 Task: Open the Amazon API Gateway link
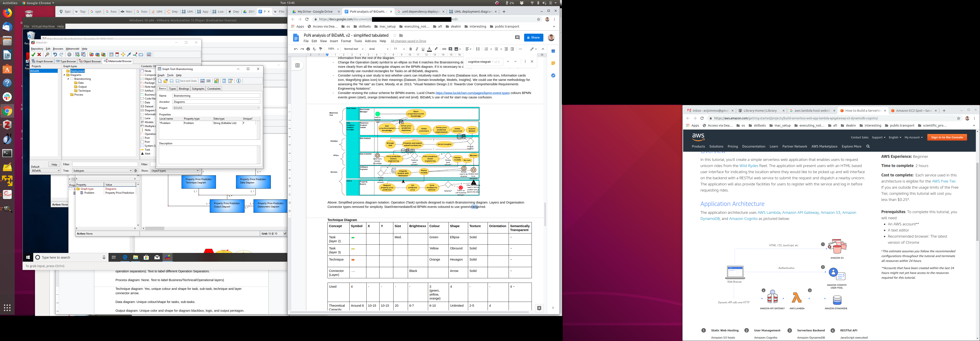(x=800, y=212)
